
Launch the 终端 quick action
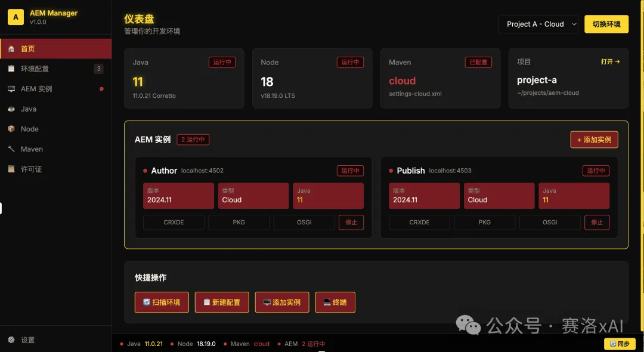(335, 302)
